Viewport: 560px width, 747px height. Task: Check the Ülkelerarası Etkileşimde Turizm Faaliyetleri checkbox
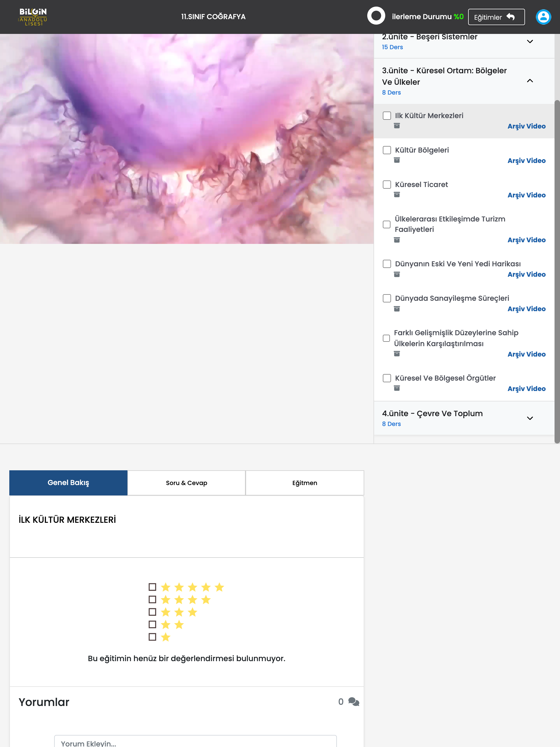pyautogui.click(x=386, y=224)
